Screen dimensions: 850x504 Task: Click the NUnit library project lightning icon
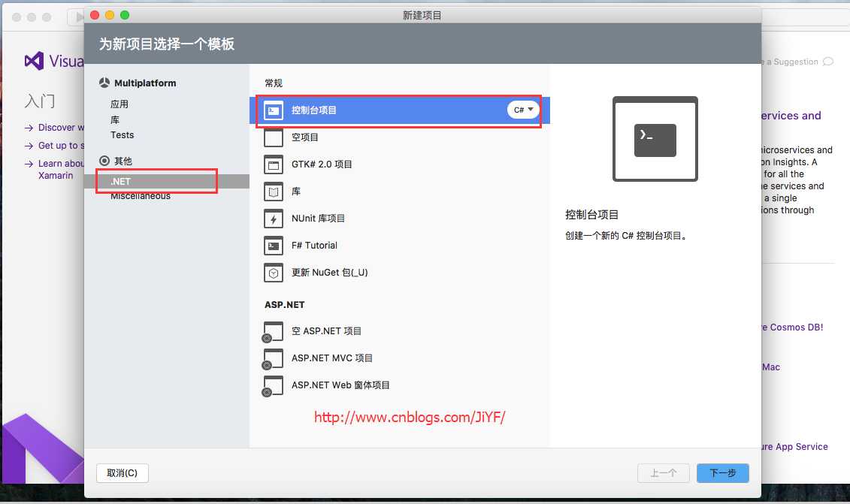tap(274, 219)
